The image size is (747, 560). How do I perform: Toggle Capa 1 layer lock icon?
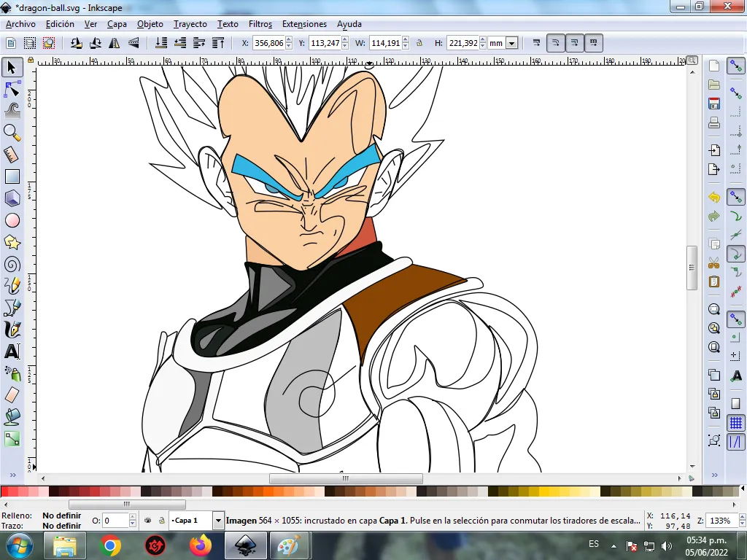point(161,521)
